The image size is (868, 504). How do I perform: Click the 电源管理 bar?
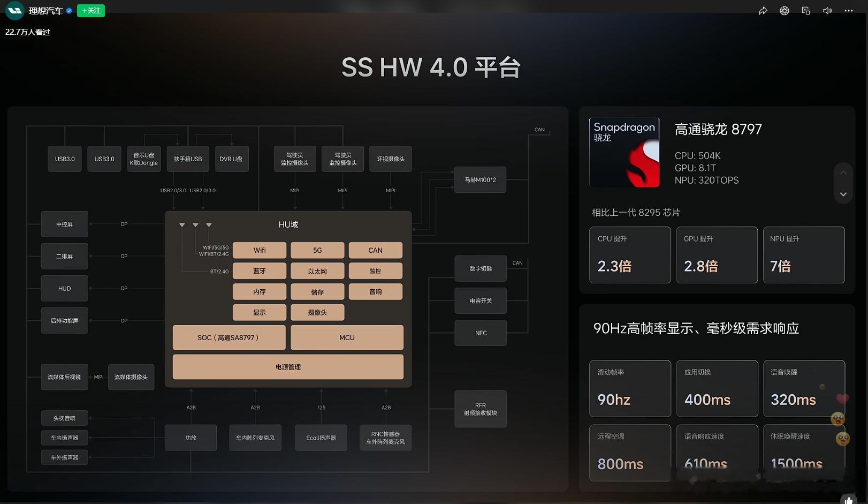pos(288,367)
